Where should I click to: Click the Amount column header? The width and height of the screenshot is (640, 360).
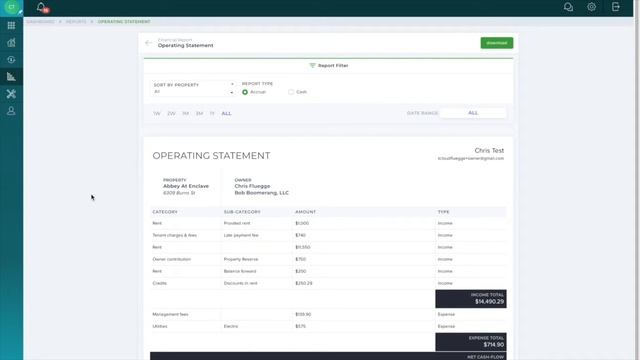coord(305,212)
